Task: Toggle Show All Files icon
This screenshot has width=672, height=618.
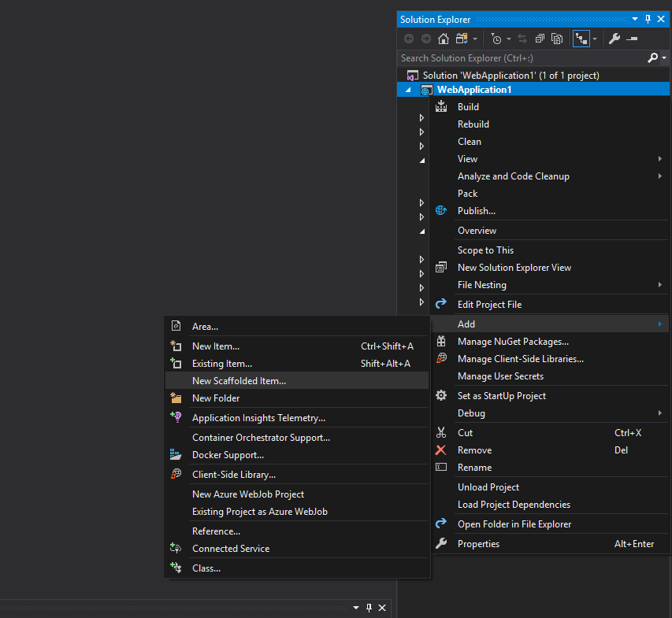Action: (557, 39)
